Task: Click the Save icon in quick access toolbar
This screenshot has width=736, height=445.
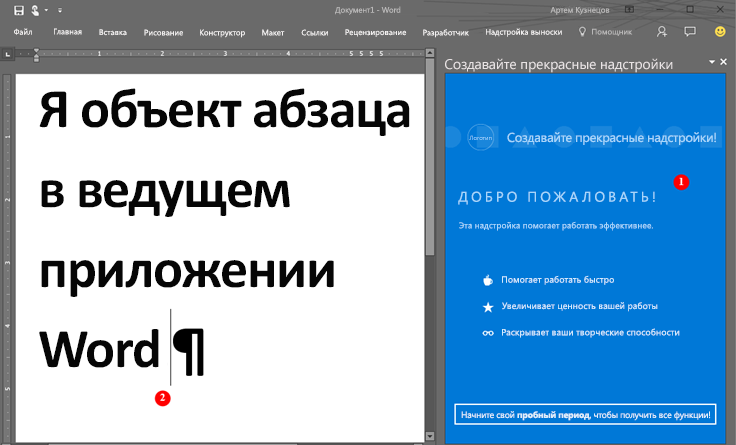Action: (x=19, y=10)
